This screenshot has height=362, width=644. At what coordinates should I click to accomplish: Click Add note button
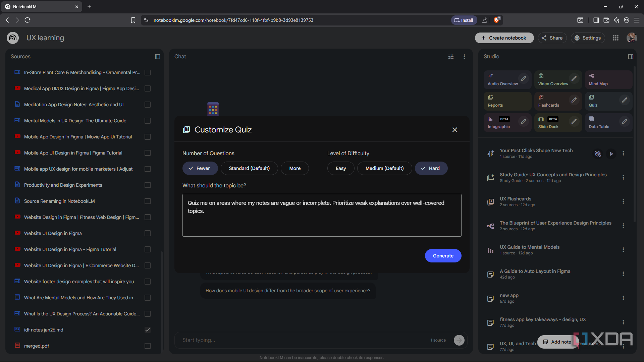coord(557,342)
